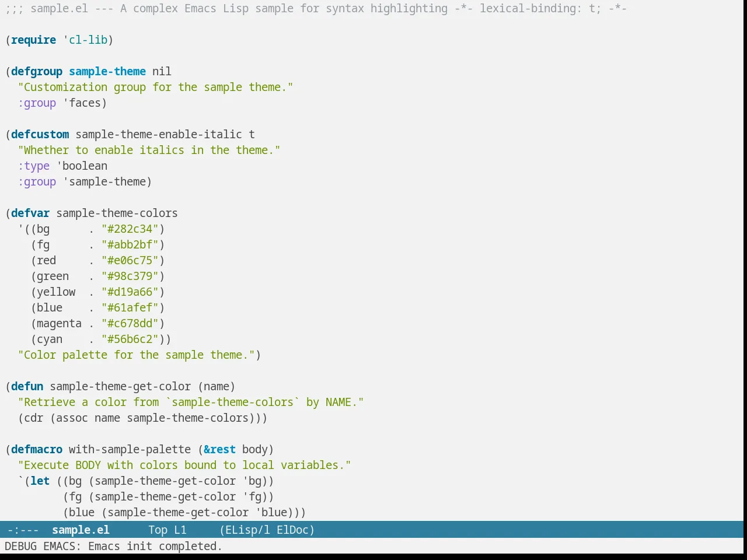Click the 'fg symbol in the let binding
The width and height of the screenshot is (747, 560).
pos(252,496)
